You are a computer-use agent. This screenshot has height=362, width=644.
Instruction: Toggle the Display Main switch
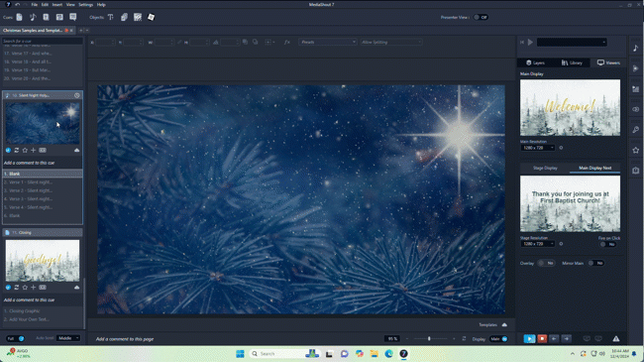[499, 339]
